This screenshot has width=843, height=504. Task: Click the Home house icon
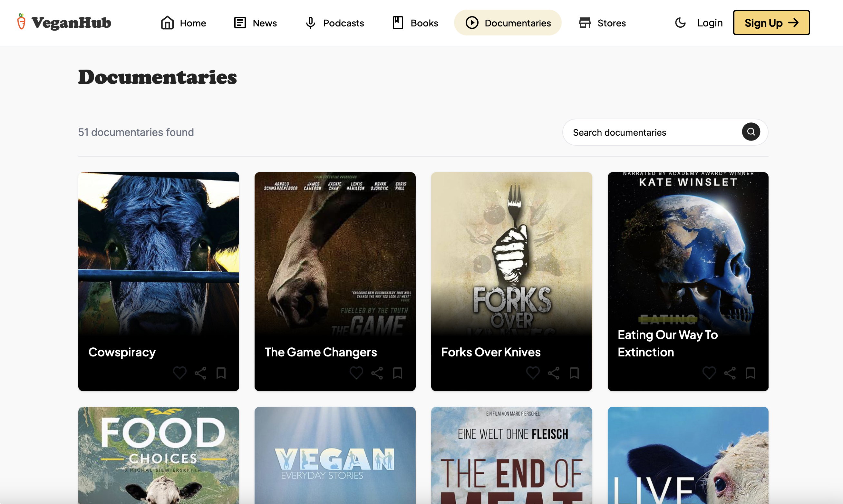(167, 23)
